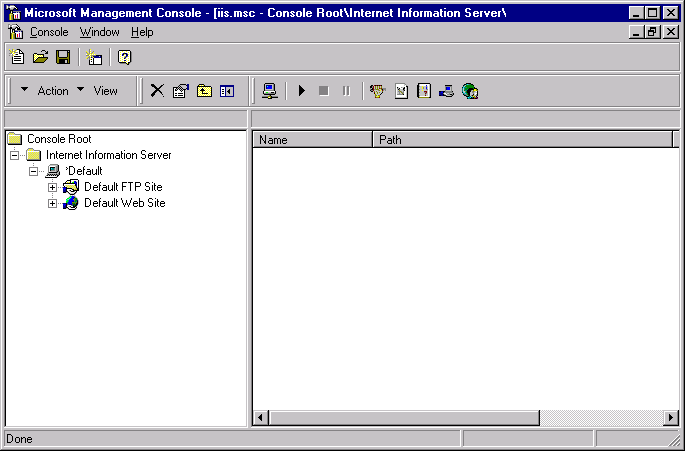This screenshot has height=451, width=685.
Task: Click the Open console folder icon
Action: [40, 57]
